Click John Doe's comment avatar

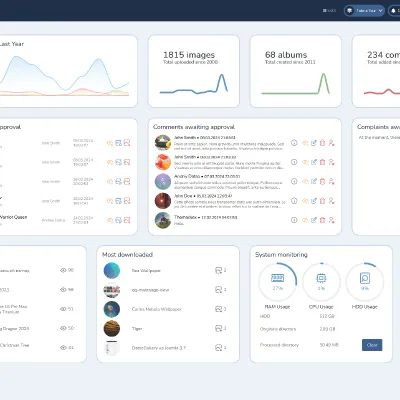163,201
